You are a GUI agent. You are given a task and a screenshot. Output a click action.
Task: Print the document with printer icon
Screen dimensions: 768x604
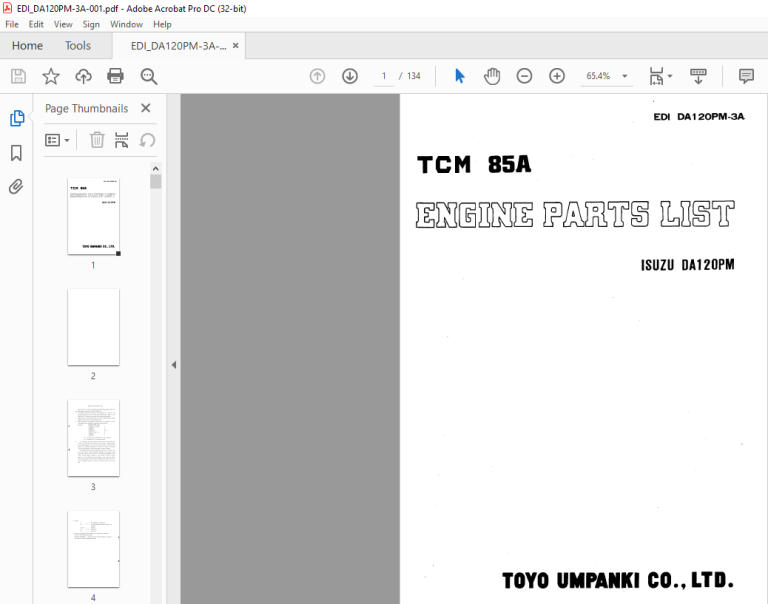coord(116,76)
